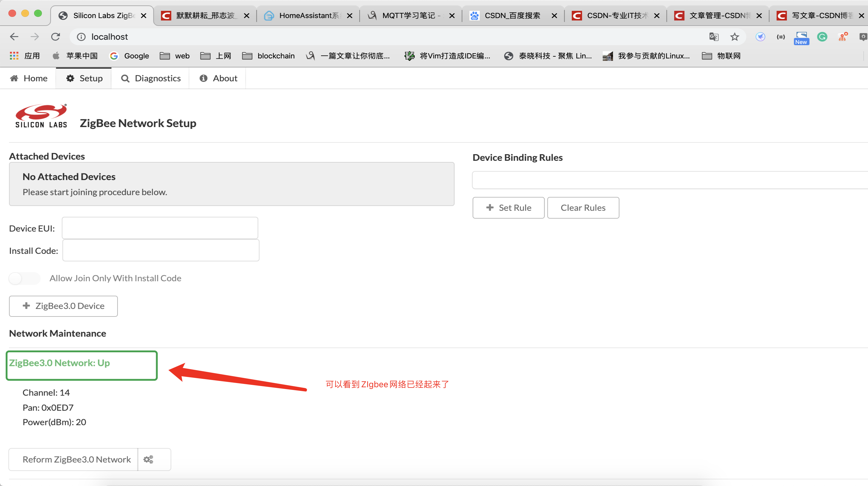
Task: Click the ZigBee3.0 Device add button
Action: (63, 306)
